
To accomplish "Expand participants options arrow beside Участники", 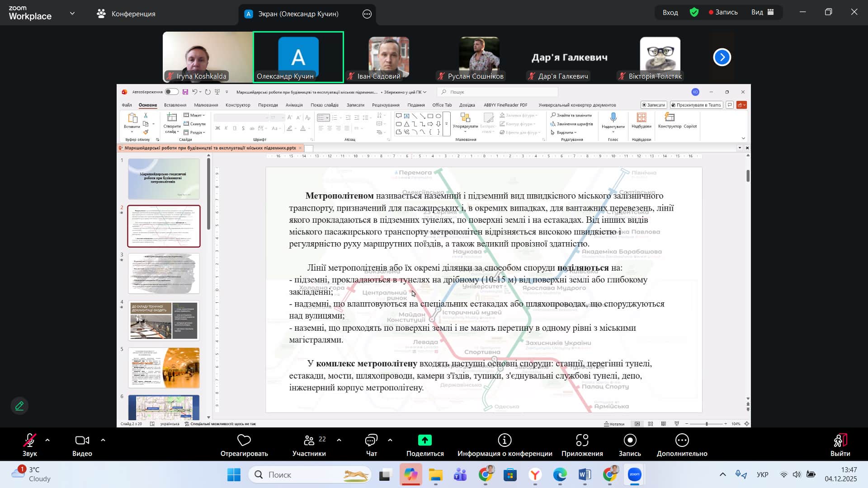I will (x=339, y=440).
